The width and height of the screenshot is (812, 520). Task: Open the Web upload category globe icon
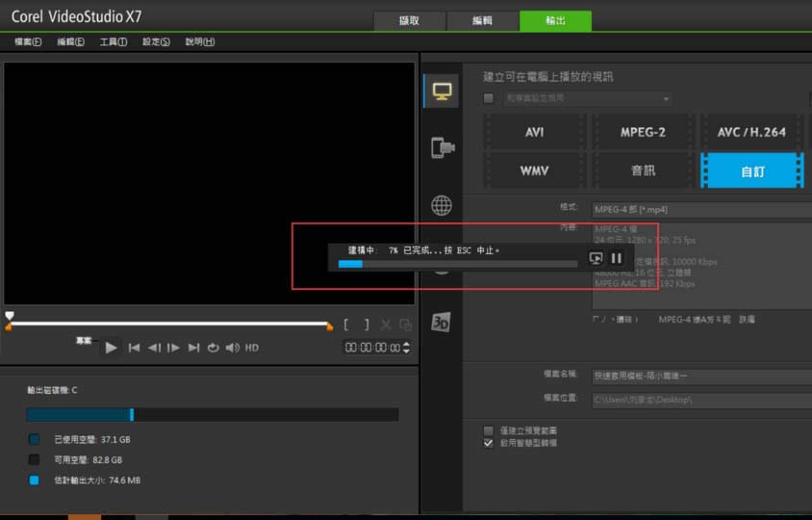click(x=442, y=205)
